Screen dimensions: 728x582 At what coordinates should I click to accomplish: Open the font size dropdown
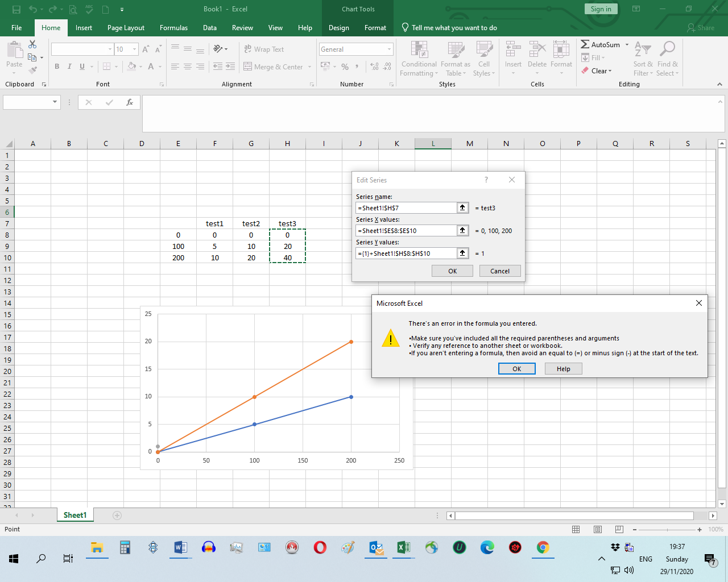click(135, 49)
